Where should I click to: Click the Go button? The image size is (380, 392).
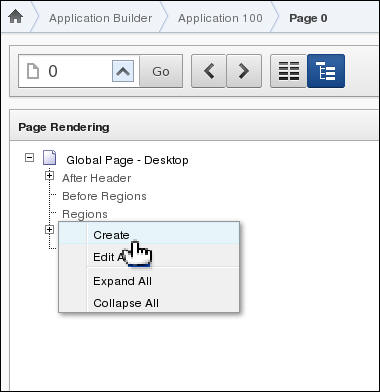(161, 71)
